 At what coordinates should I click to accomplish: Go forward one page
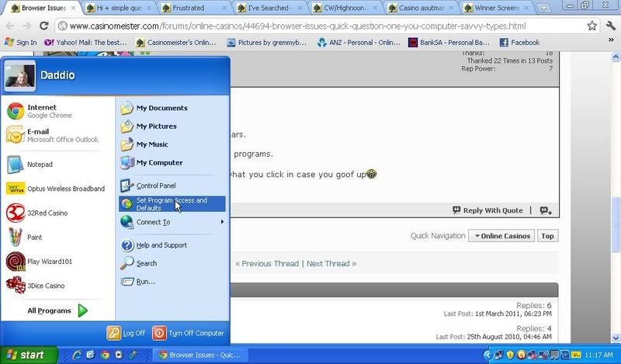(x=27, y=26)
